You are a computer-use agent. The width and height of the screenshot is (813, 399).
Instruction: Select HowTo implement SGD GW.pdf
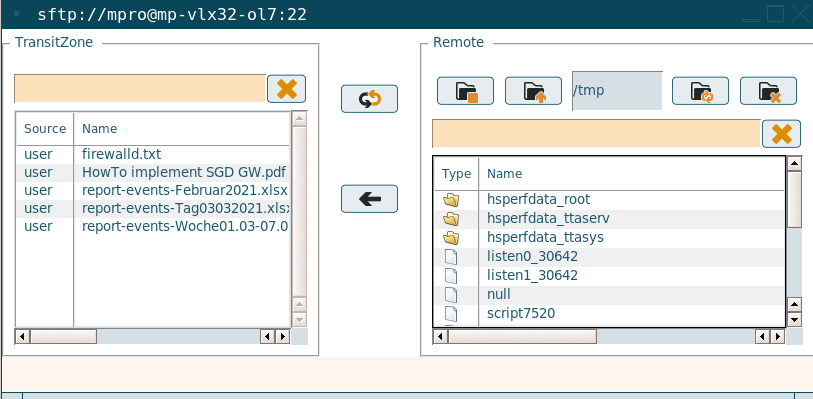(184, 172)
